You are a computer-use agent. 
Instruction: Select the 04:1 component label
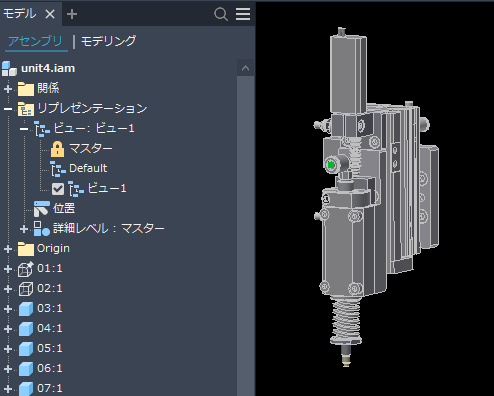pyautogui.click(x=50, y=328)
